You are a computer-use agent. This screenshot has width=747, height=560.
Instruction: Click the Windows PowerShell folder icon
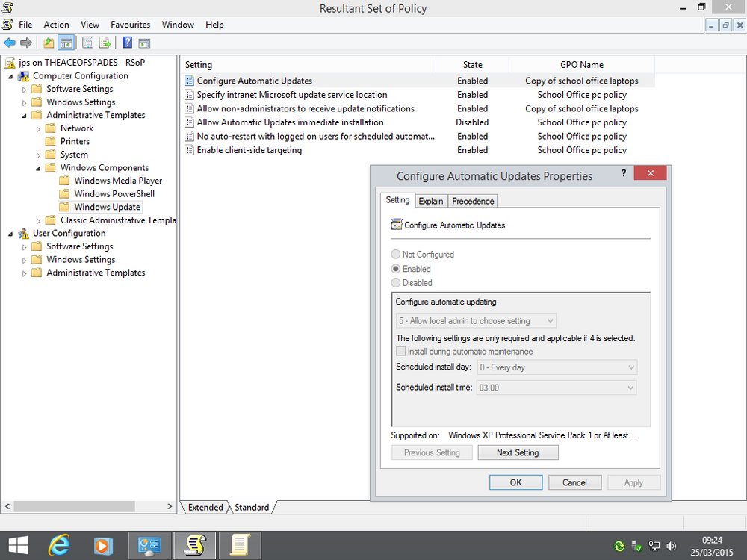(64, 194)
